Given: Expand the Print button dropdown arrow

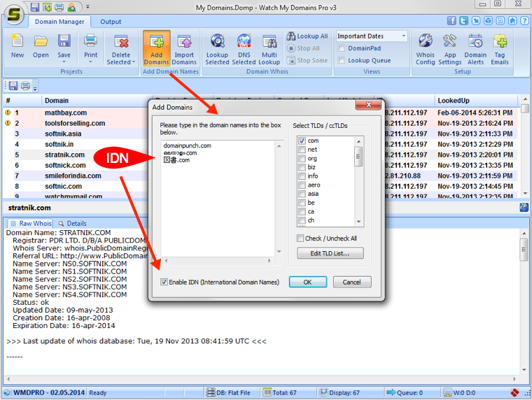Looking at the screenshot, I should [90, 62].
